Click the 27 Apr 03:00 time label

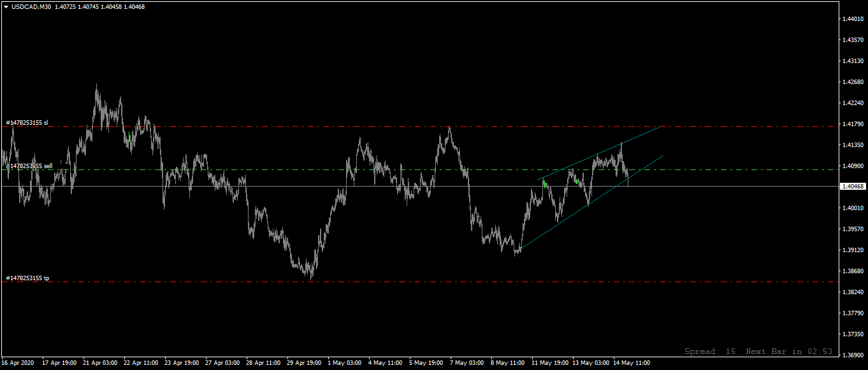(x=222, y=363)
